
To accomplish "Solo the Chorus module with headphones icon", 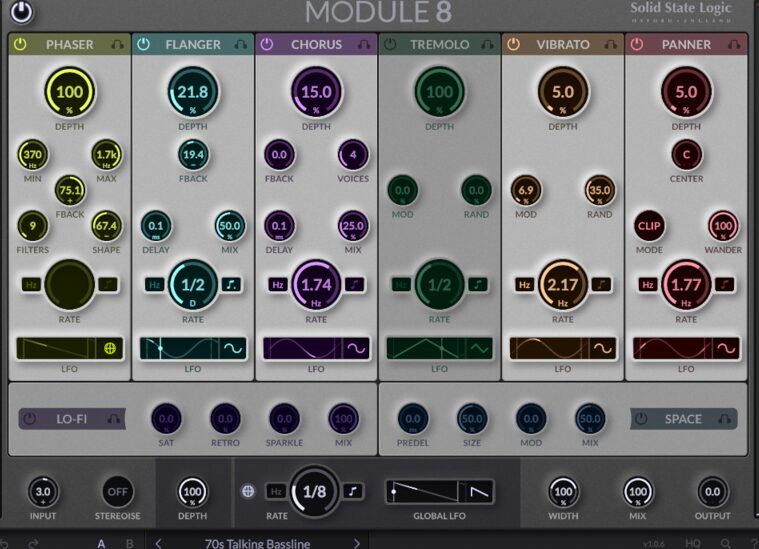I will point(363,45).
